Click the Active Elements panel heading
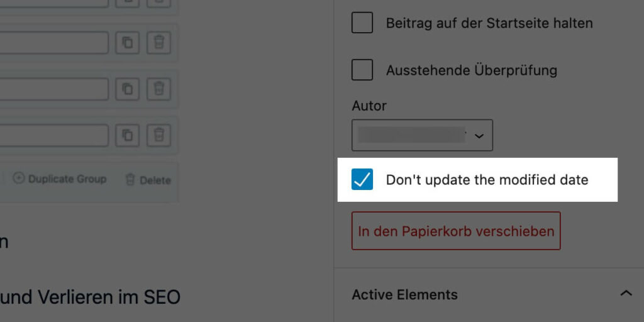Screen dimensions: 644x322 pos(404,295)
